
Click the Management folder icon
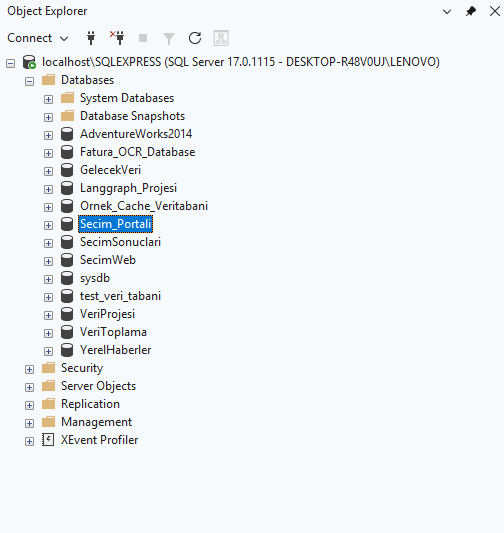(x=48, y=422)
